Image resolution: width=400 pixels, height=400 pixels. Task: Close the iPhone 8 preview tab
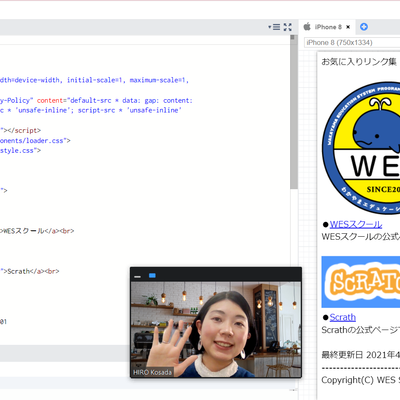point(348,27)
